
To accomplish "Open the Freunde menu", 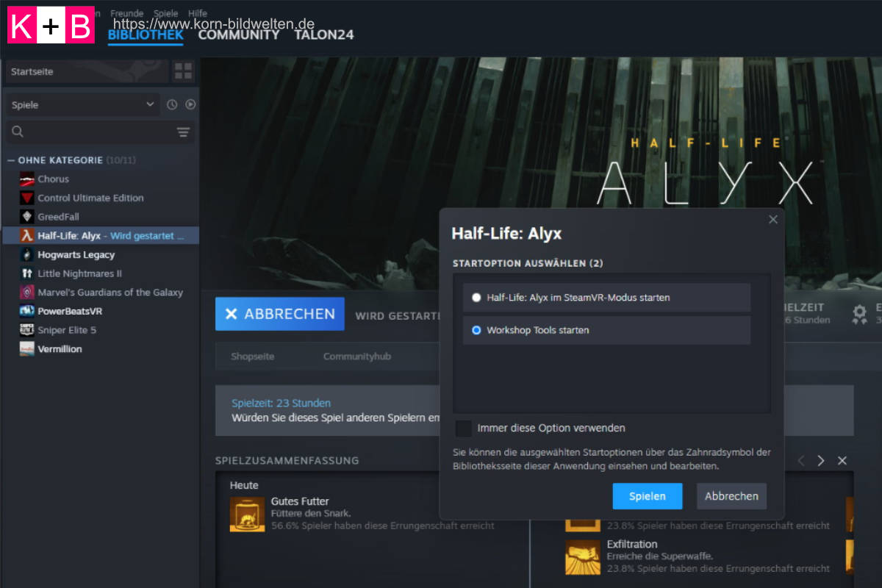I will (x=126, y=13).
